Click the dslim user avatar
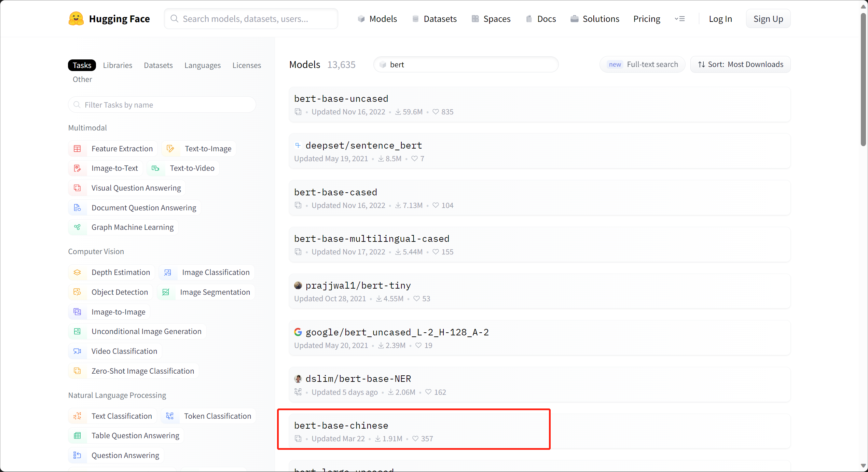The height and width of the screenshot is (472, 868). tap(298, 379)
